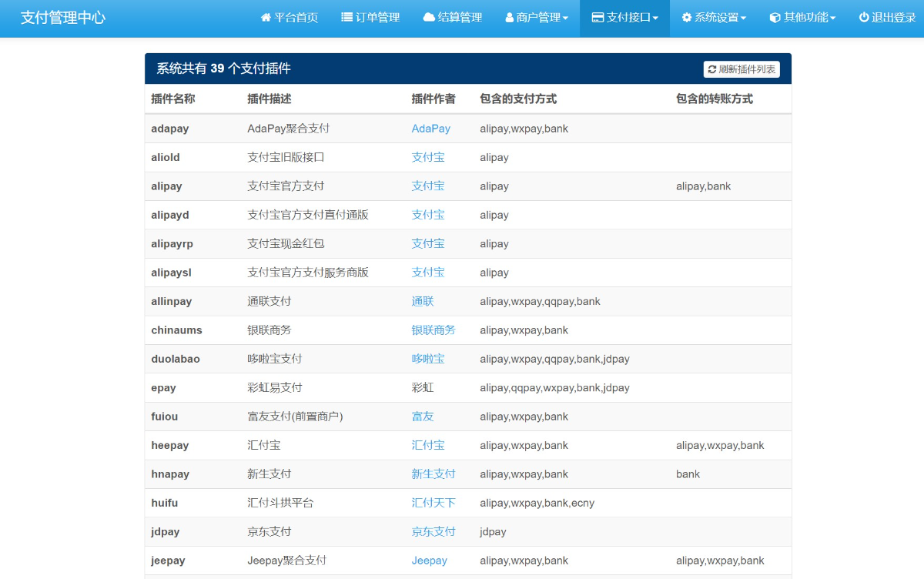Open 结算管理 navigation item

453,18
